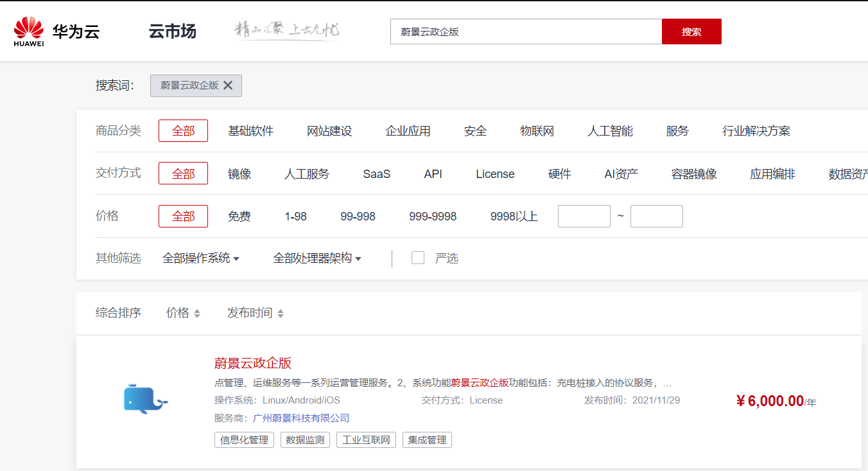Choose 企业应用 product category

click(x=408, y=131)
